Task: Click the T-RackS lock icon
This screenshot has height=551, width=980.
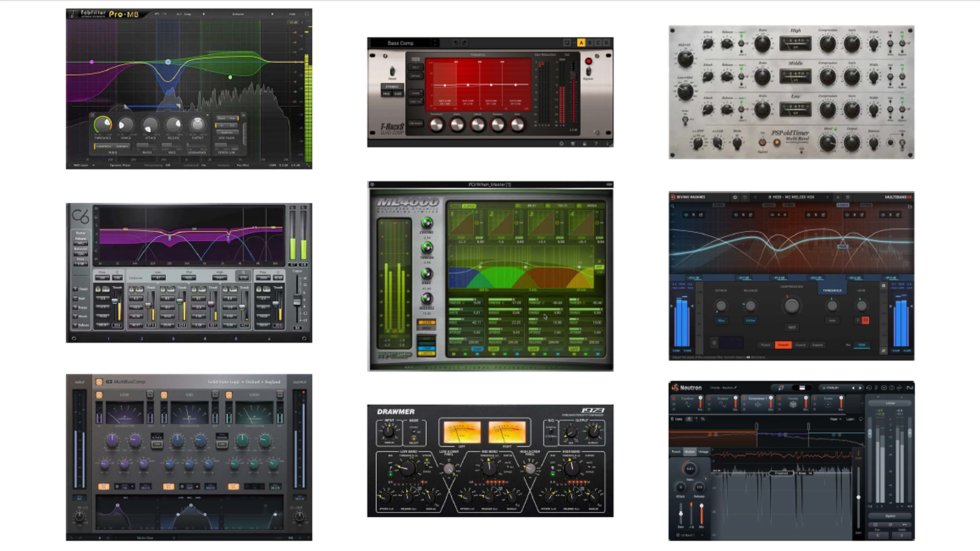Action: tap(584, 143)
